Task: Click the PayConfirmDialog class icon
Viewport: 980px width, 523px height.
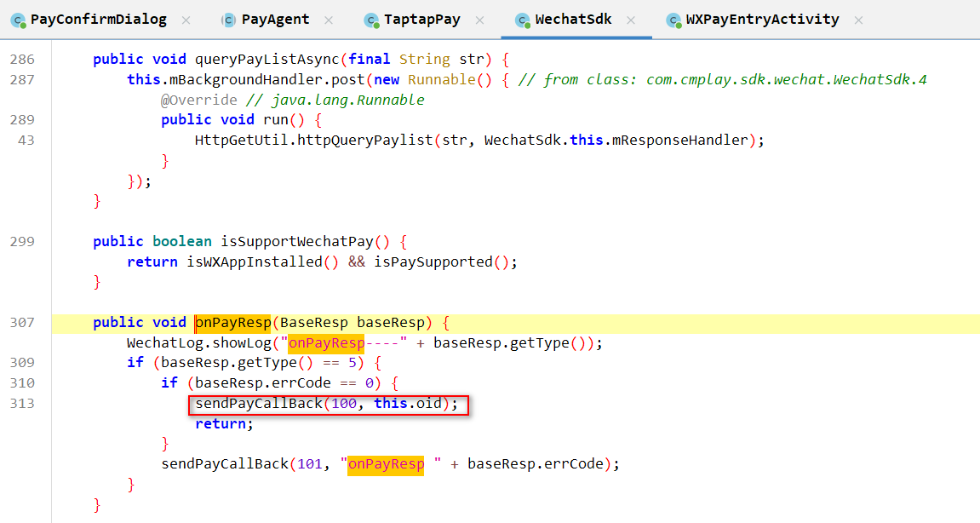Action: click(18, 20)
